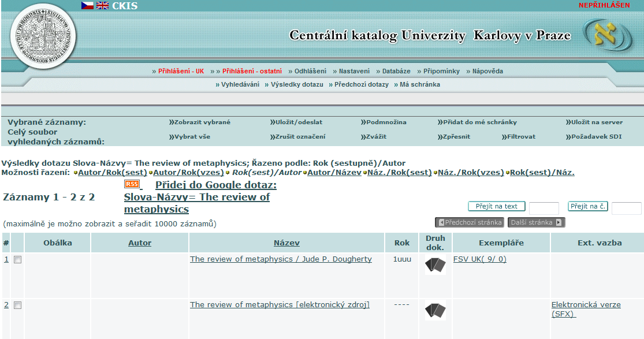The height and width of the screenshot is (339, 644).
Task: Click document type icon for record 2
Action: pos(435,310)
